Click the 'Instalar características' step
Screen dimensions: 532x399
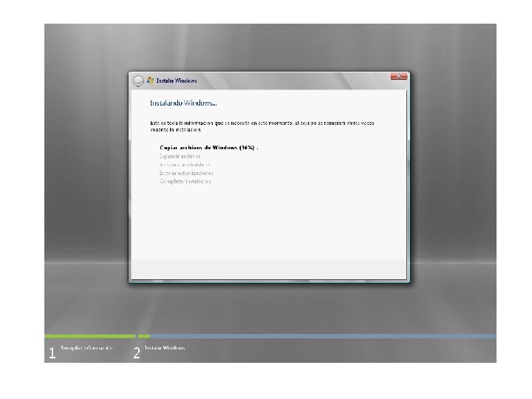pyautogui.click(x=185, y=165)
